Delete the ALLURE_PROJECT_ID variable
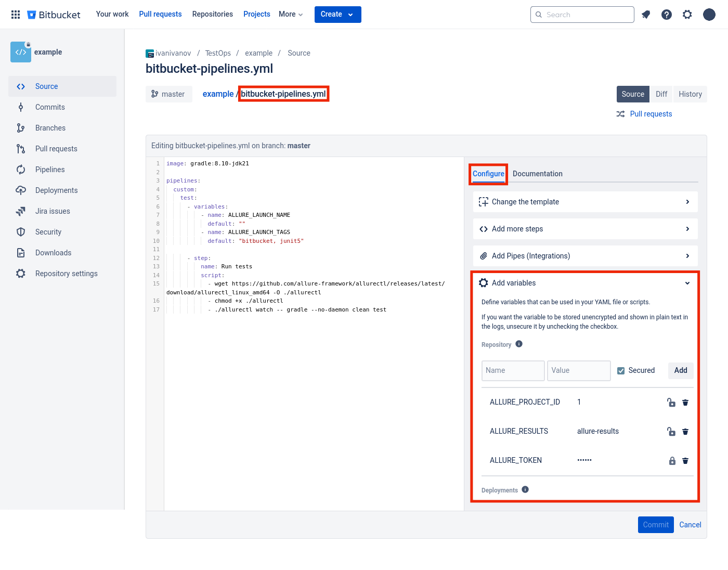 [x=685, y=403]
